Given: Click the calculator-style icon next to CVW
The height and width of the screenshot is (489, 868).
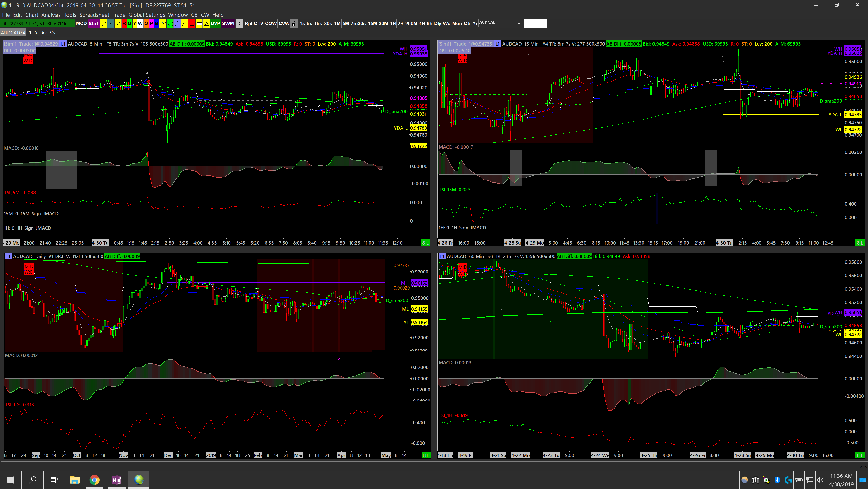Looking at the screenshot, I should (294, 24).
